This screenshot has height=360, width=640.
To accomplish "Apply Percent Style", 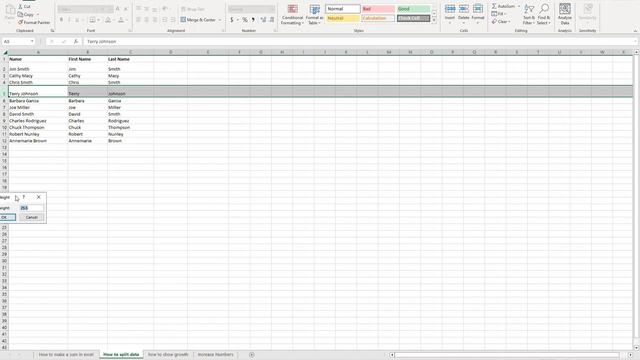I will (x=244, y=20).
